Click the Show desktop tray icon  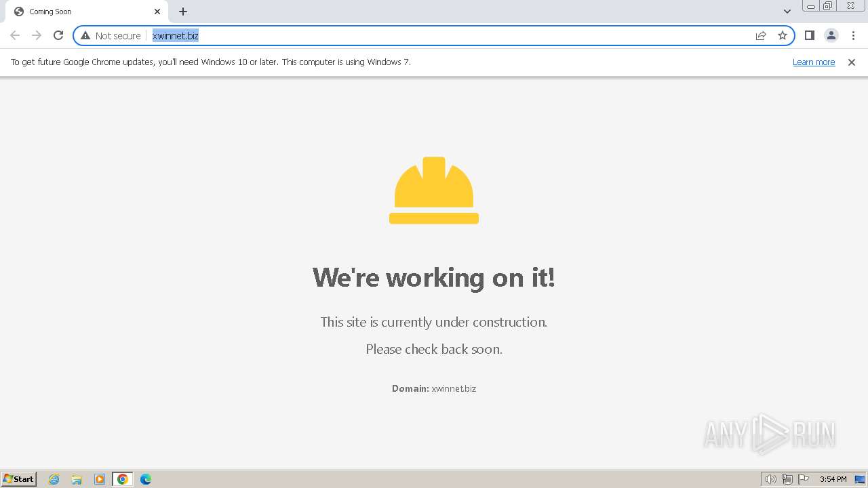[x=860, y=479]
